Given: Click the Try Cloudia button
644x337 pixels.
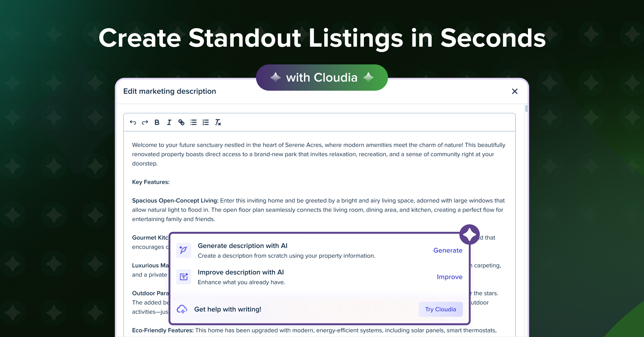Looking at the screenshot, I should point(441,309).
